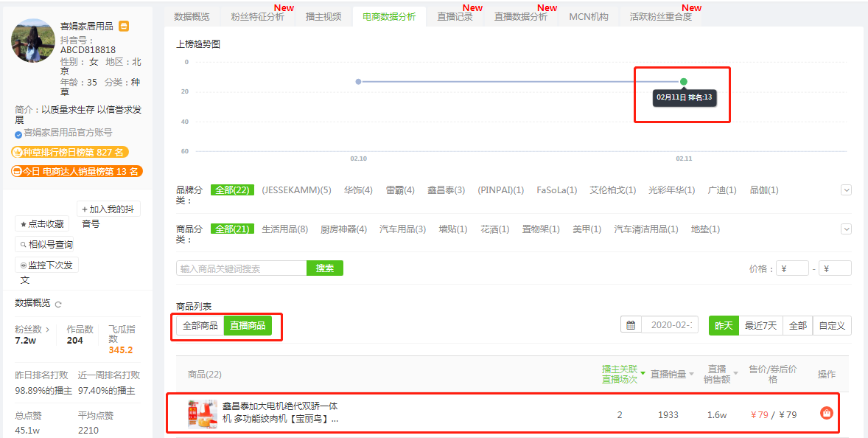Screen dimensions: 868x438
Task: Select 昨天 time range
Action: click(x=724, y=326)
